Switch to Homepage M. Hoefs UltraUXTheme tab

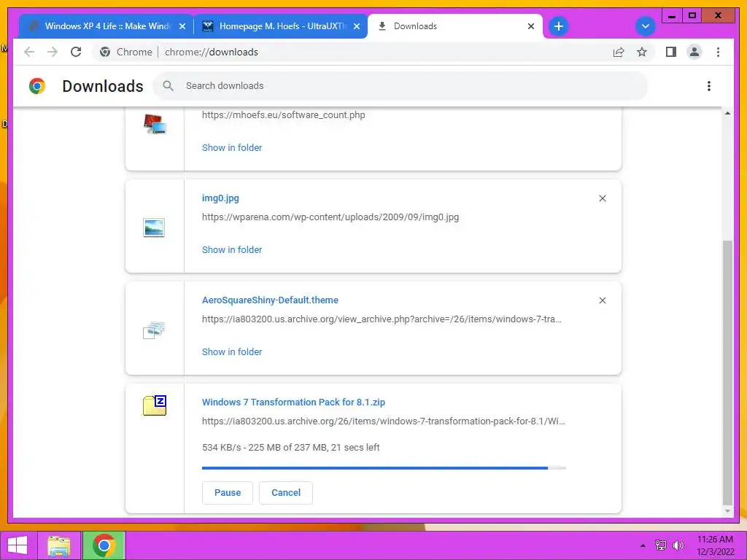point(281,26)
